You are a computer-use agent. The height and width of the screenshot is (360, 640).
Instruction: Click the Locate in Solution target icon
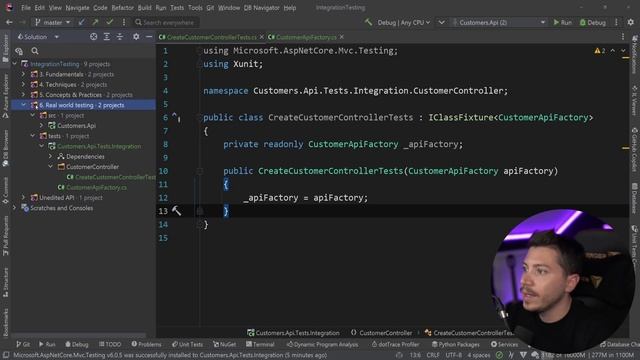93,37
